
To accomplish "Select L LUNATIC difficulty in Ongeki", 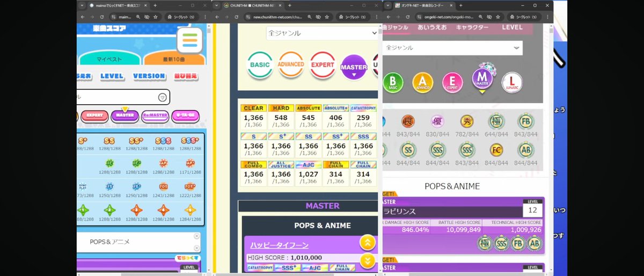I will [511, 82].
